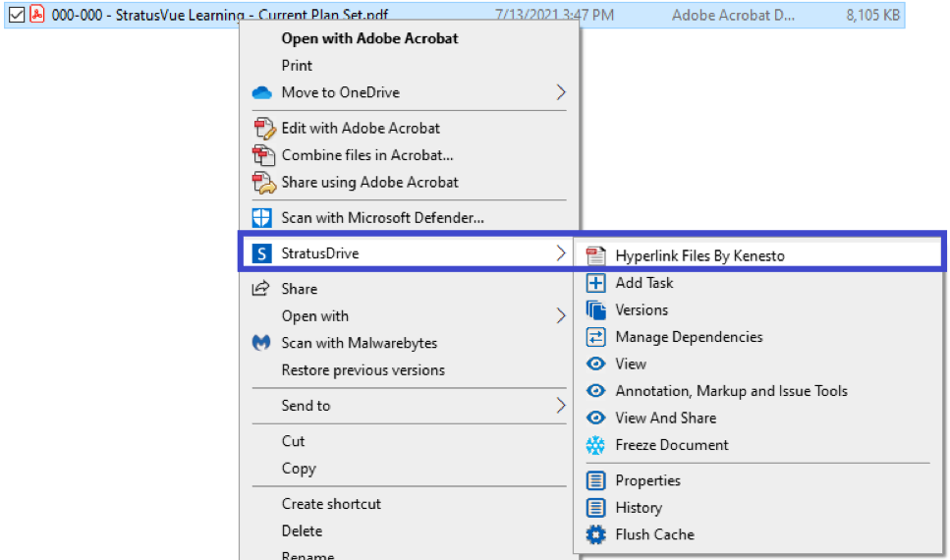Click the file size 8,105 KB

(873, 15)
